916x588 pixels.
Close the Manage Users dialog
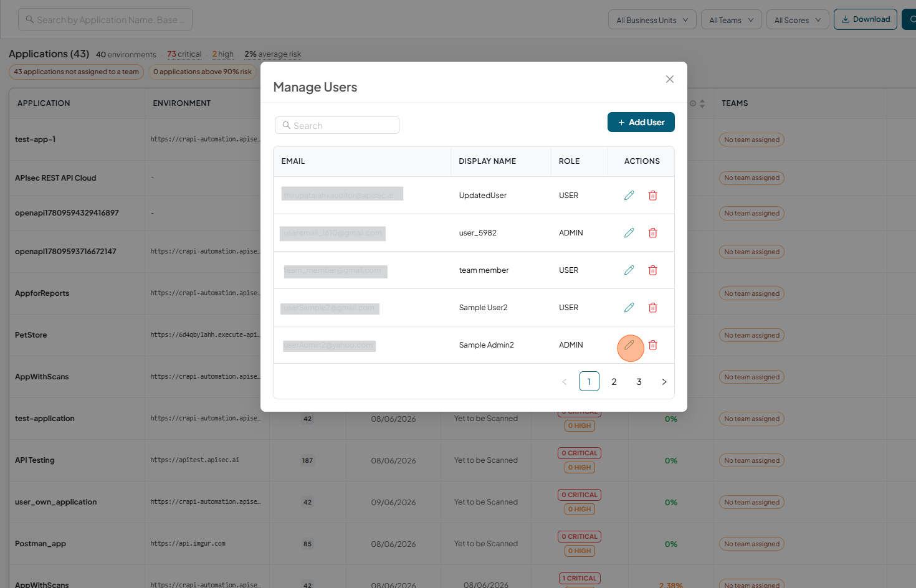tap(670, 79)
